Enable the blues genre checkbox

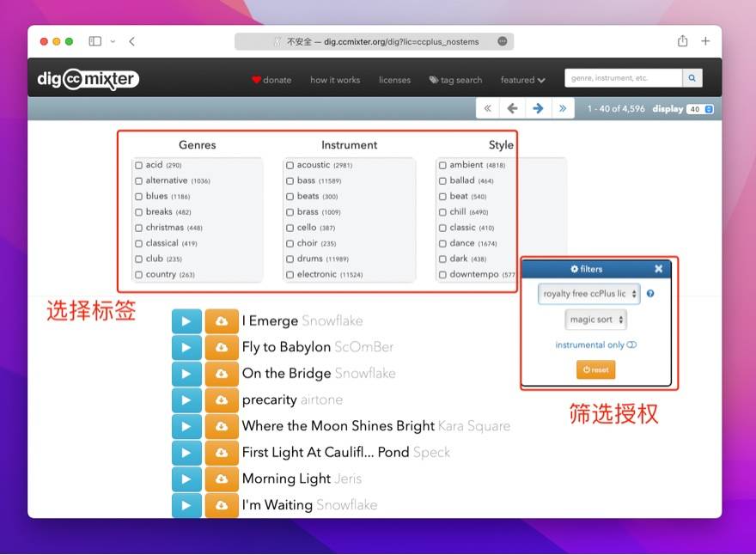[139, 197]
